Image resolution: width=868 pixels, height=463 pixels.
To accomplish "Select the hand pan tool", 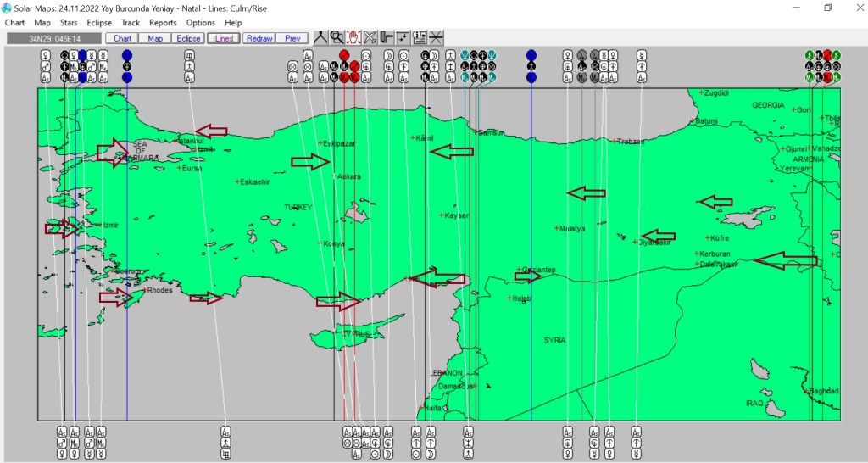I will [x=353, y=37].
